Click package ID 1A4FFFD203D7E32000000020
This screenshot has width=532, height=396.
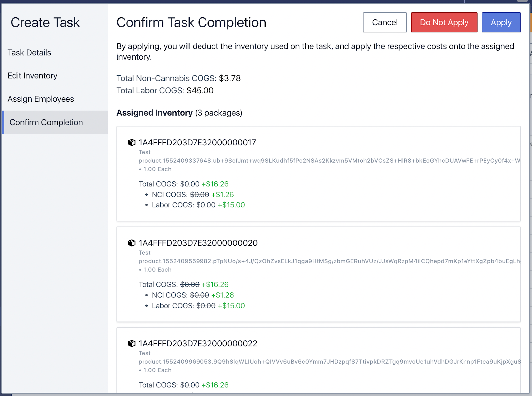tap(198, 243)
